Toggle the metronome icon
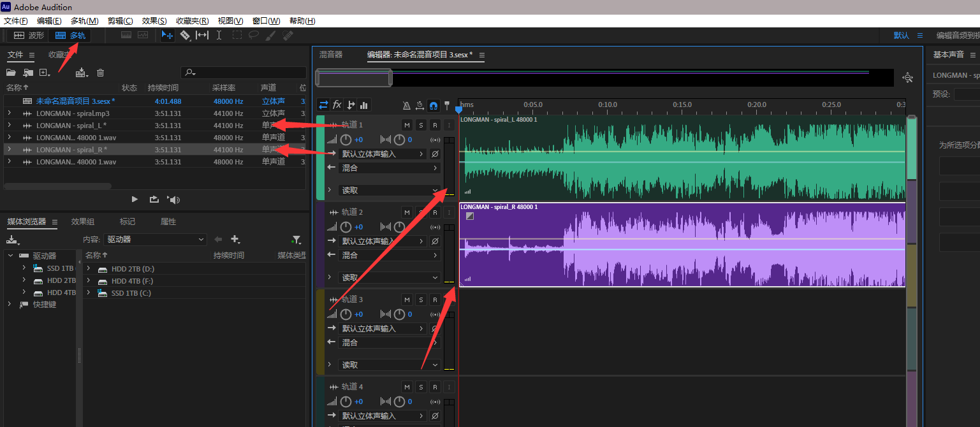 point(407,105)
